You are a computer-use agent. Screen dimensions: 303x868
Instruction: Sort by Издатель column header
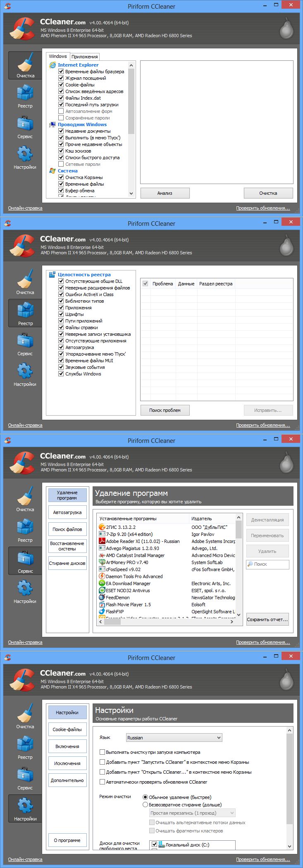(x=212, y=519)
